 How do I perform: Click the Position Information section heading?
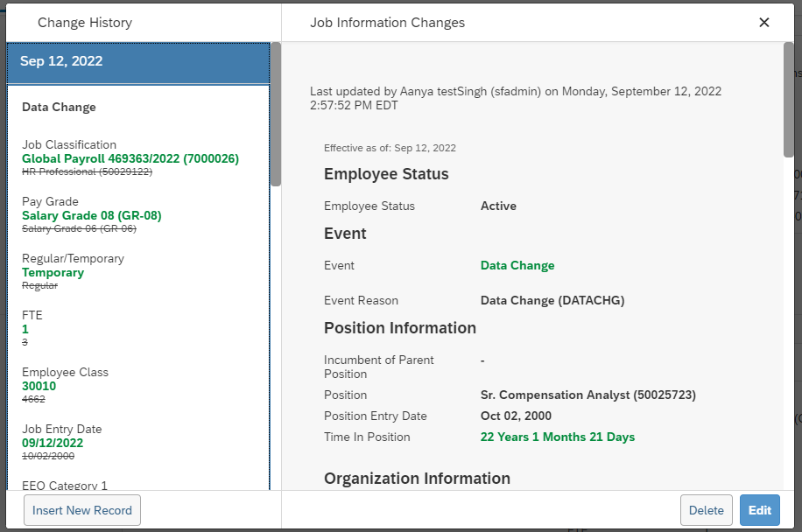click(400, 327)
